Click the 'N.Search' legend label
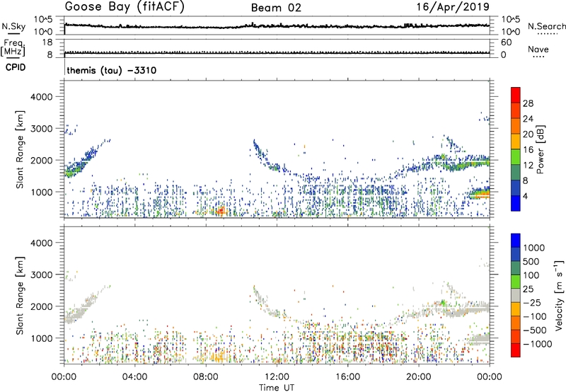566x392 pixels. [x=546, y=26]
